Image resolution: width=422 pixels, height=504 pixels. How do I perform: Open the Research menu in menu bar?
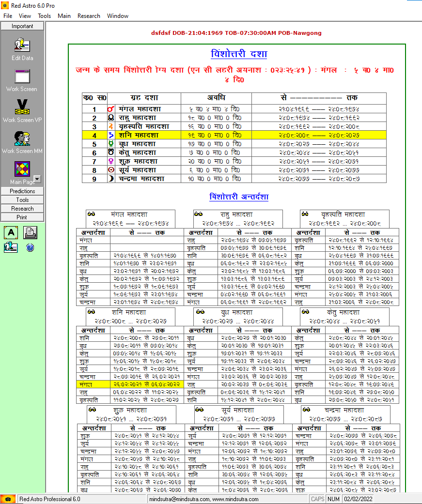click(x=89, y=16)
